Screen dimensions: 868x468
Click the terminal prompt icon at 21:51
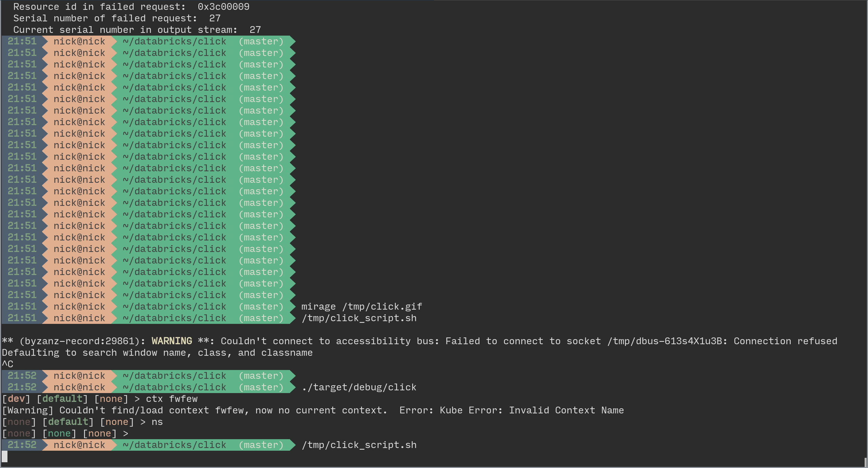tap(46, 41)
